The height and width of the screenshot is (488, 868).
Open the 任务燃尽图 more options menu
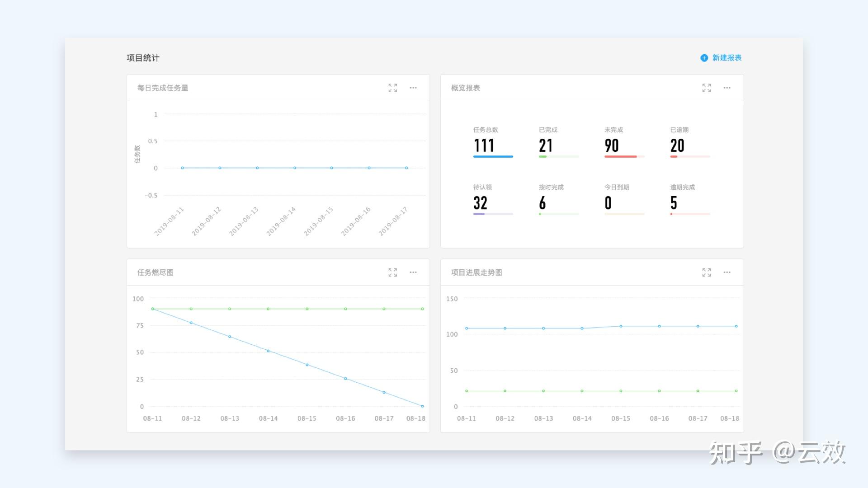click(413, 272)
